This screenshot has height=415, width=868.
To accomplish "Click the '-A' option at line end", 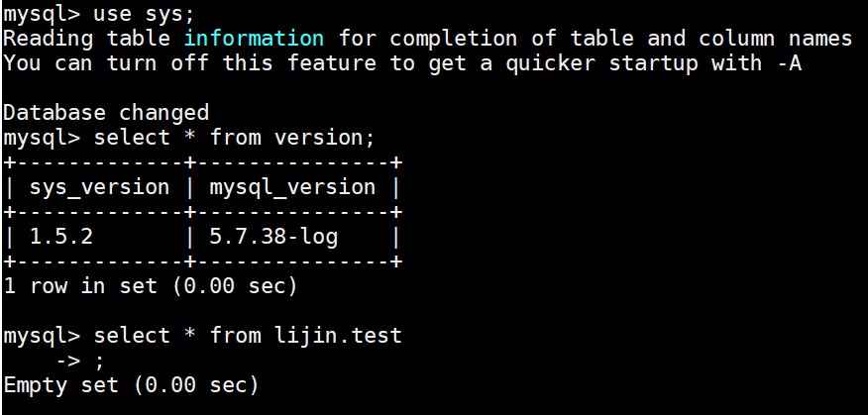I will click(x=789, y=63).
